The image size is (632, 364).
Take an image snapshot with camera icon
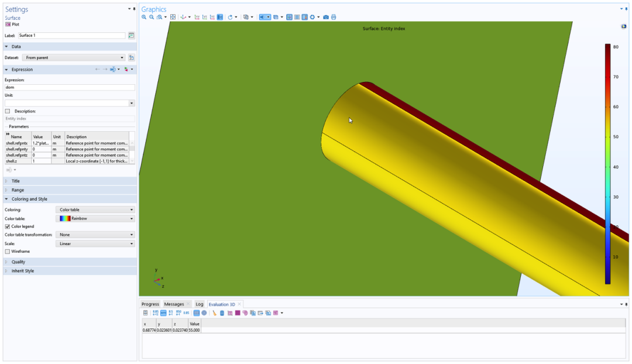pyautogui.click(x=326, y=17)
